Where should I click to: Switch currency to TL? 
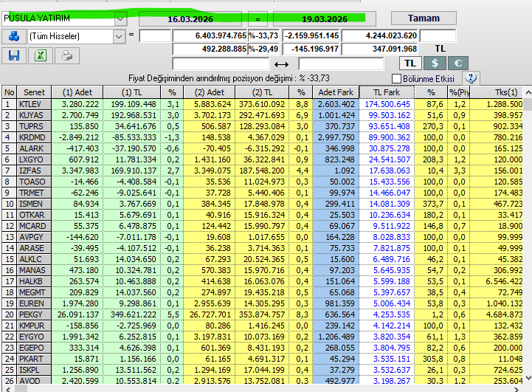[410, 63]
